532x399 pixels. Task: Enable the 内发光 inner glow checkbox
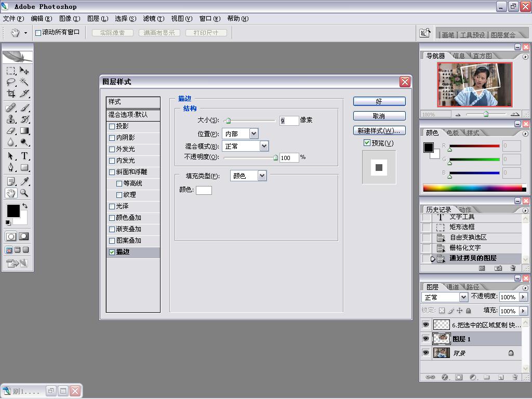point(112,161)
